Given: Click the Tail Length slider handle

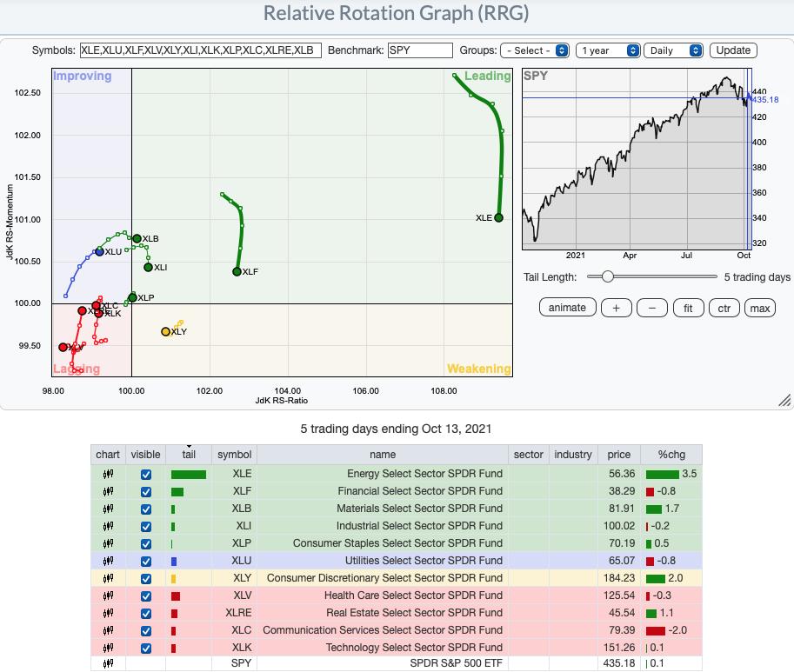Looking at the screenshot, I should [x=607, y=276].
